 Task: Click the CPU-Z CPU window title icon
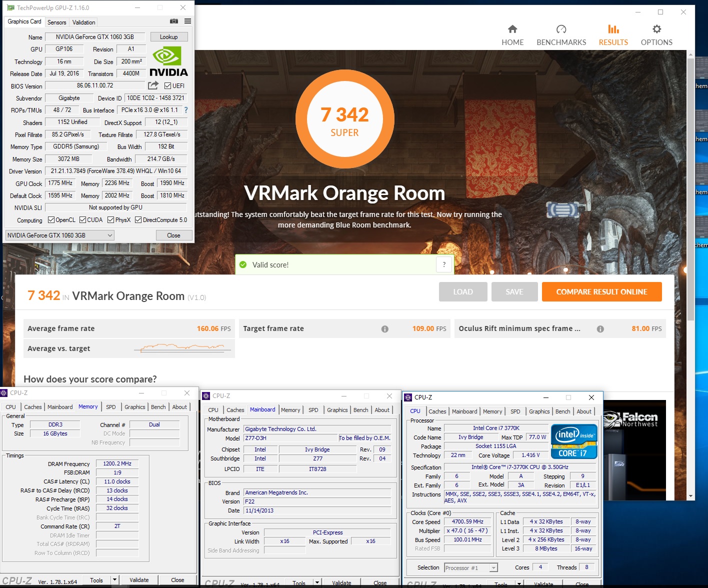(408, 397)
